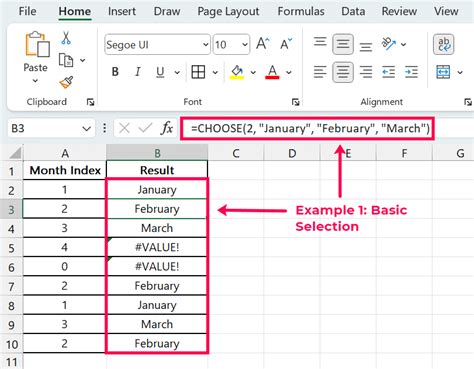Image resolution: width=474 pixels, height=369 pixels.
Task: Open the Orientation text rotation tool
Action: [389, 44]
